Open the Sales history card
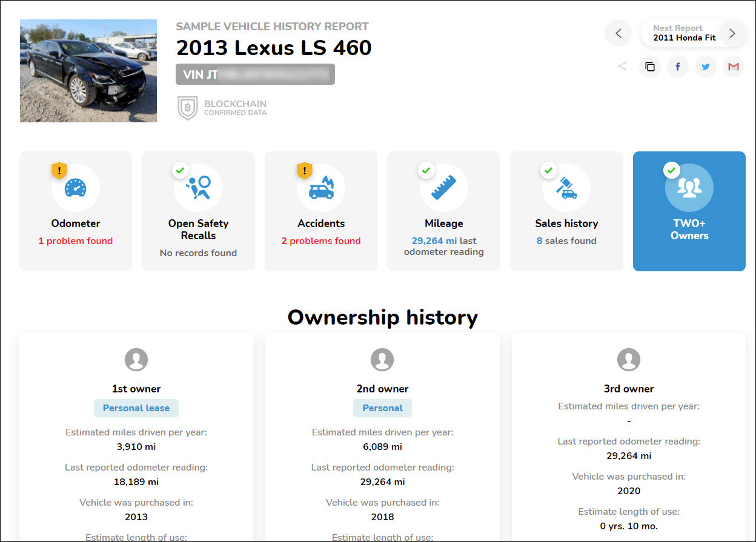The width and height of the screenshot is (756, 542). (x=566, y=211)
